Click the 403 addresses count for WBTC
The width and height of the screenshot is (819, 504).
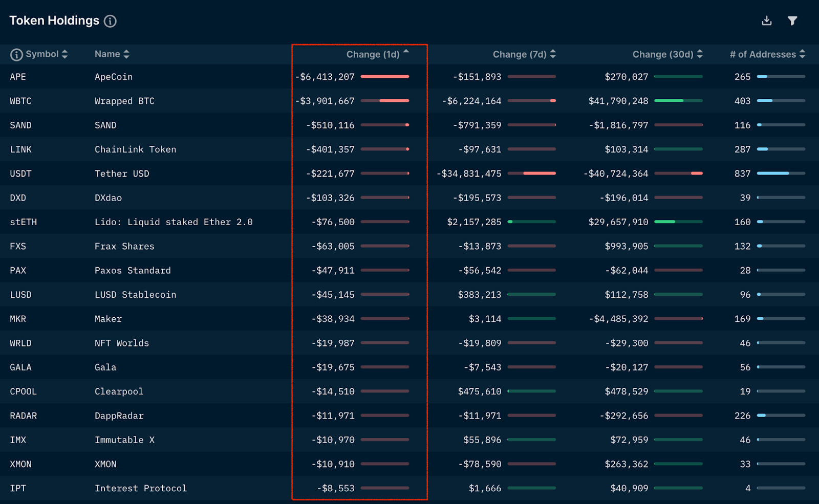pos(742,101)
